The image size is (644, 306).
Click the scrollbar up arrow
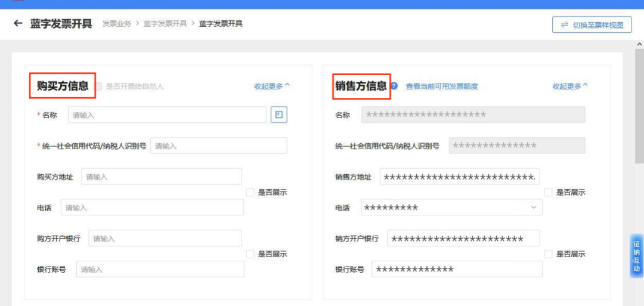(639, 44)
